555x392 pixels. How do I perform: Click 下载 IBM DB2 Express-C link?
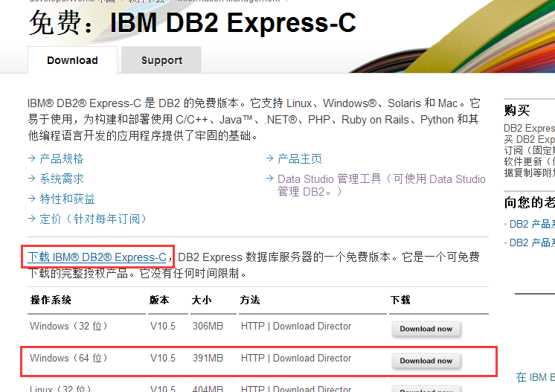pos(97,257)
